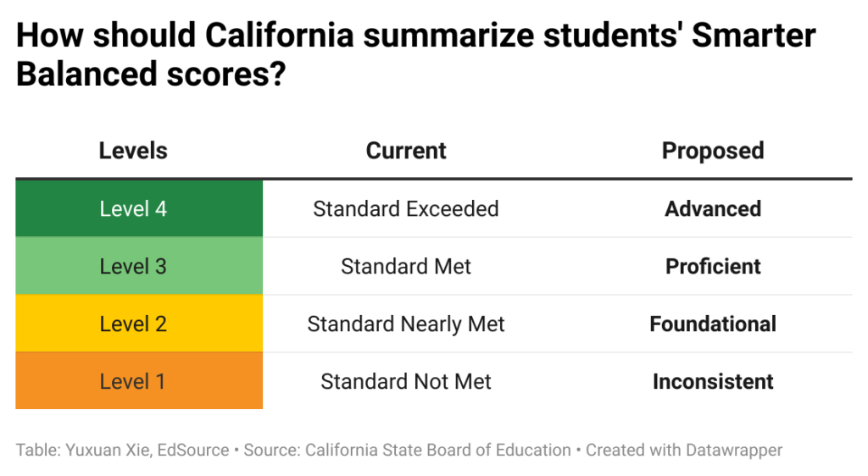Screen dimensions: 868x476
Task: Select the Standard Met cell
Action: (406, 266)
